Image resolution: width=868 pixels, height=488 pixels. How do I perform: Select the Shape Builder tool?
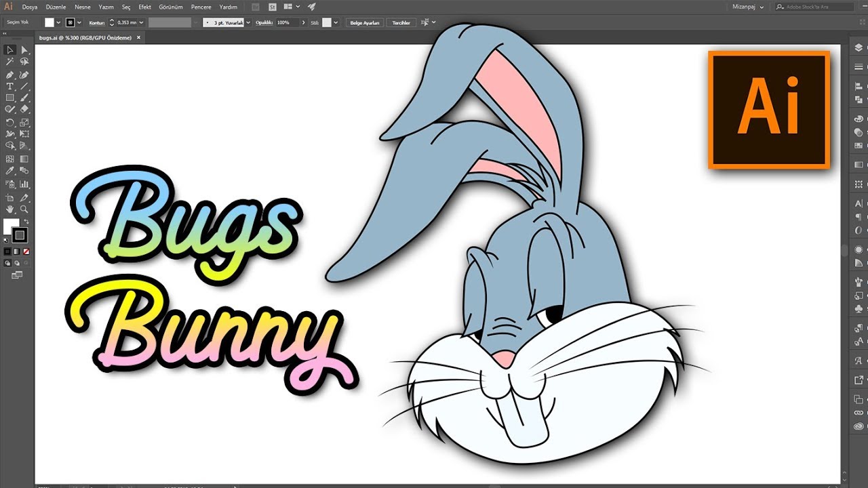click(10, 146)
